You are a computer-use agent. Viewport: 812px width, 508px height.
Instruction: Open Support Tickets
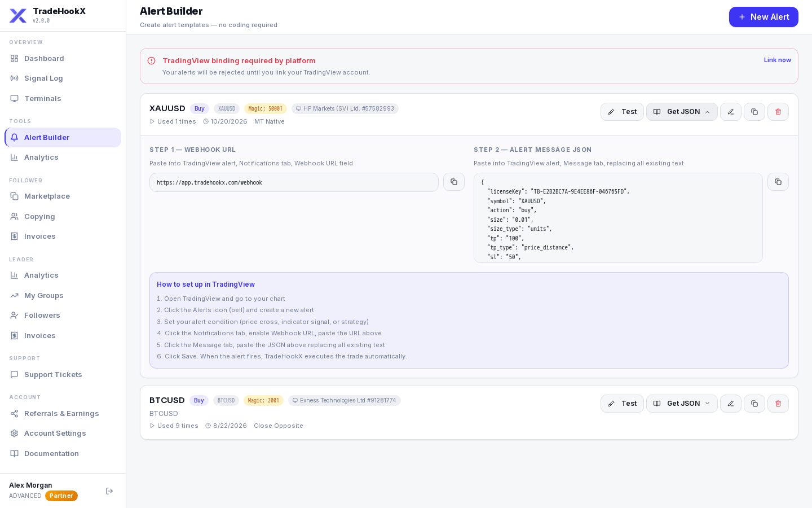click(x=63, y=375)
